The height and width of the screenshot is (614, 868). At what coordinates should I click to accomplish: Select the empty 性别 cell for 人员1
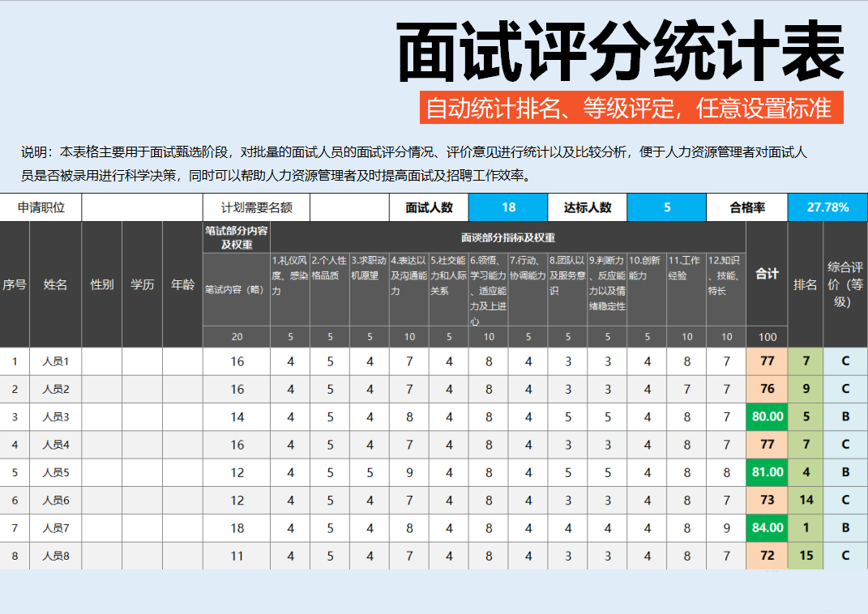102,361
